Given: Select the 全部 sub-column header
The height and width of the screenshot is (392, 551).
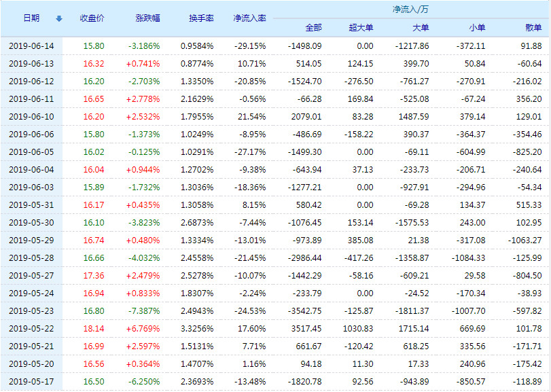Looking at the screenshot, I should tap(313, 28).
